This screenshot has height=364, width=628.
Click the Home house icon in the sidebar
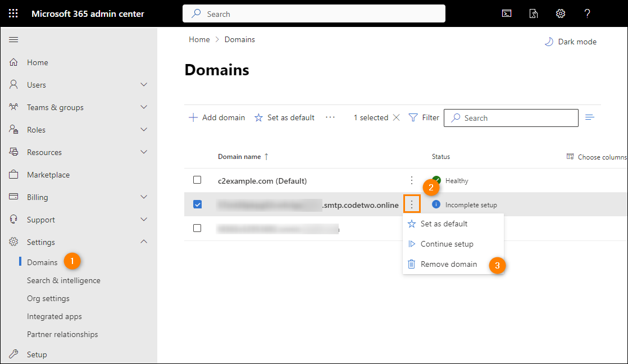(x=13, y=62)
